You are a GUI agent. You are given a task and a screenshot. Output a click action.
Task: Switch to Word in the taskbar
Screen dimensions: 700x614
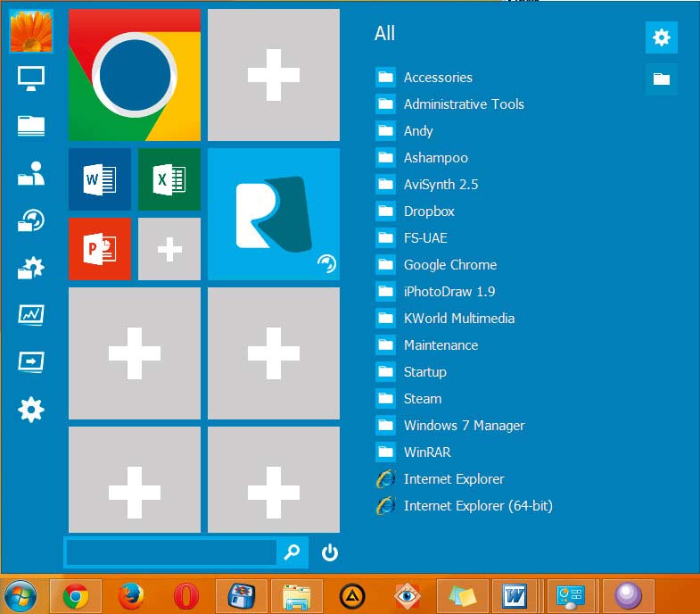(x=515, y=595)
